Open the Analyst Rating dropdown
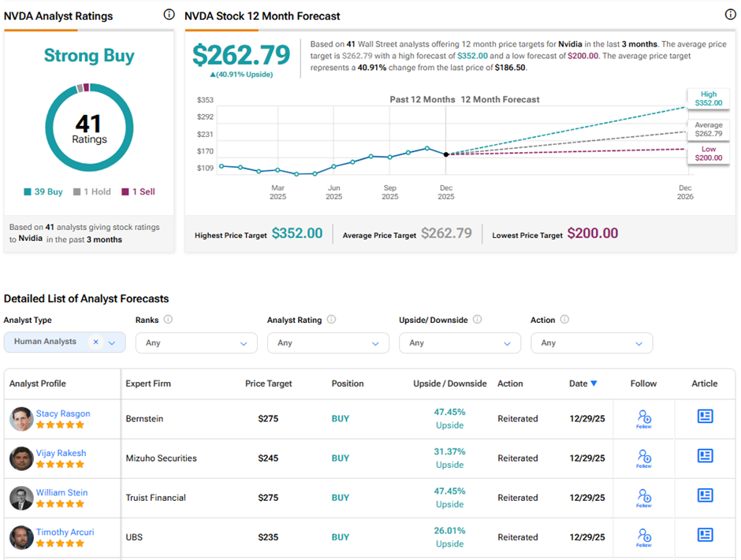 coord(328,343)
